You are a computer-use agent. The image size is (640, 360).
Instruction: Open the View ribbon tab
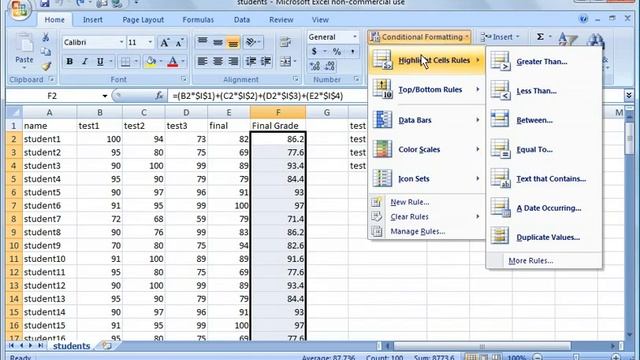(x=320, y=20)
